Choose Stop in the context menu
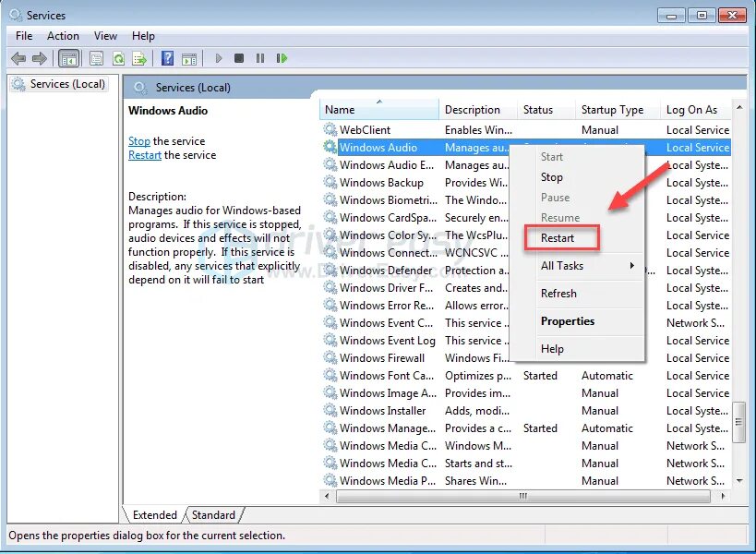This screenshot has height=554, width=756. [578, 177]
